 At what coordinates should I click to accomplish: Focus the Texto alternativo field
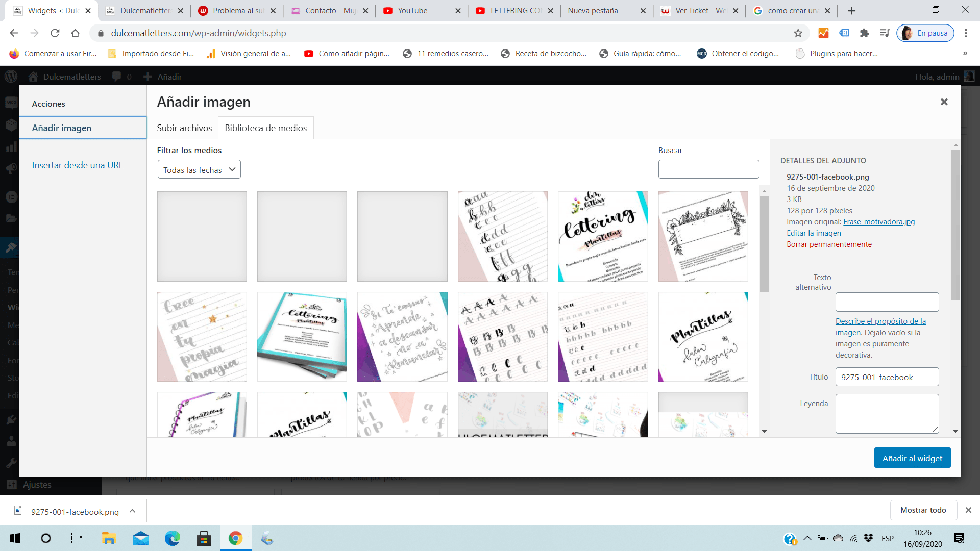point(887,302)
